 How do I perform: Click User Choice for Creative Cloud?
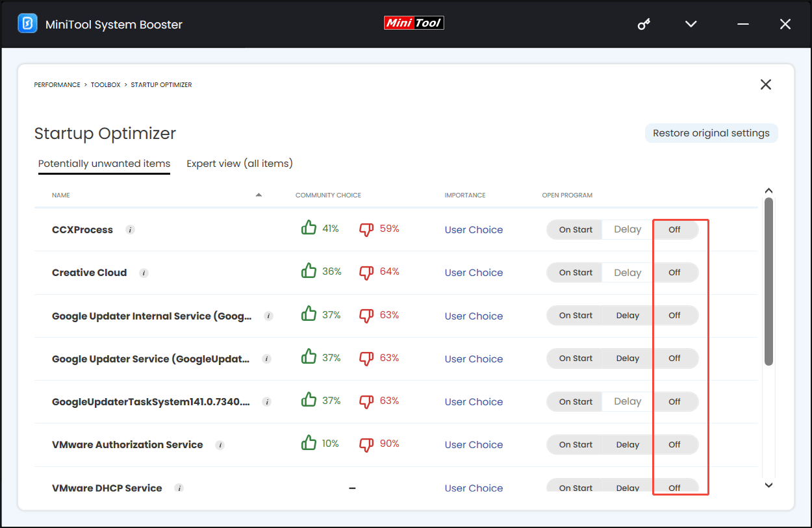[x=474, y=273]
